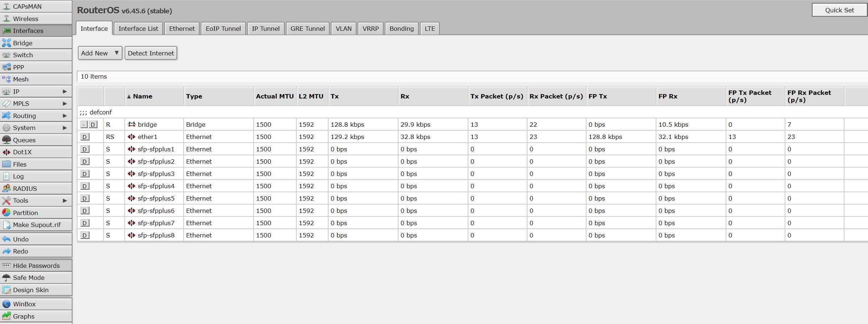Click the Mesh icon
The width and height of the screenshot is (868, 324).
(x=6, y=79)
